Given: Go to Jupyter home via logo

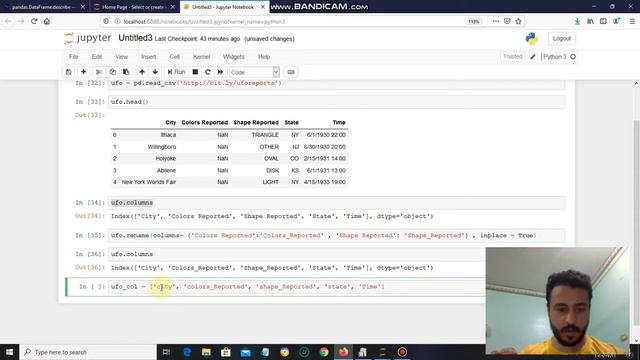Looking at the screenshot, I should 87,38.
